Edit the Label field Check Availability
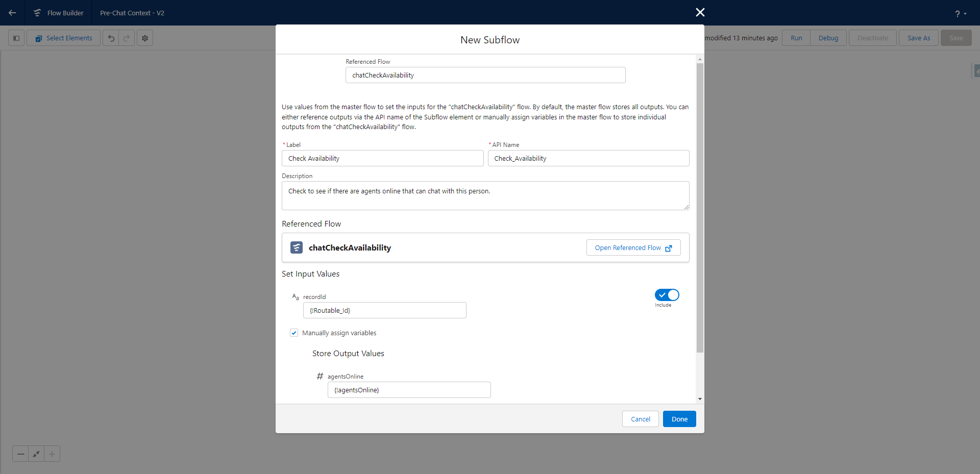Image resolution: width=980 pixels, height=474 pixels. click(x=383, y=158)
